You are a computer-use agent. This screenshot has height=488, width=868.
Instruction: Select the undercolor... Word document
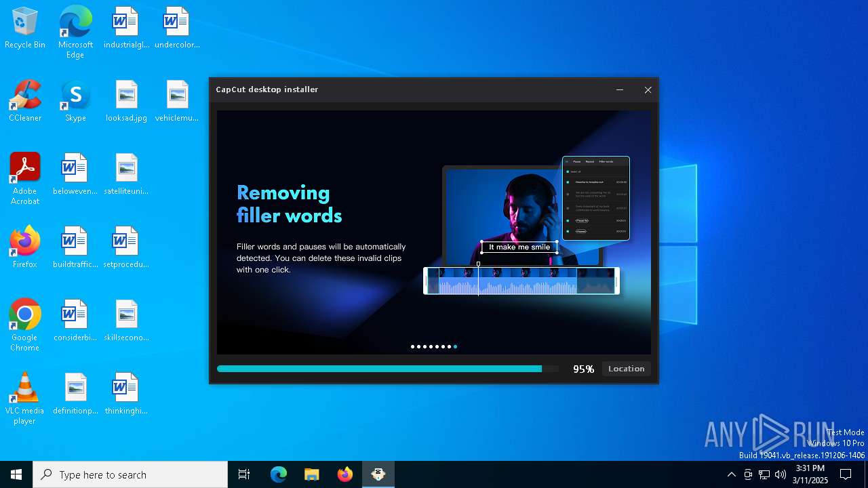coord(177,28)
